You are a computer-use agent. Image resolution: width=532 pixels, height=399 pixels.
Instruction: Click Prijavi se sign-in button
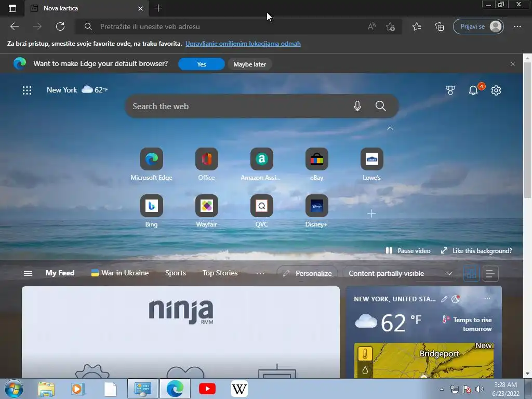click(478, 26)
